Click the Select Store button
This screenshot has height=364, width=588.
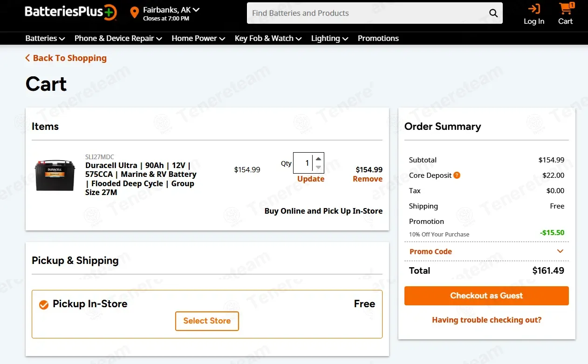[207, 321]
